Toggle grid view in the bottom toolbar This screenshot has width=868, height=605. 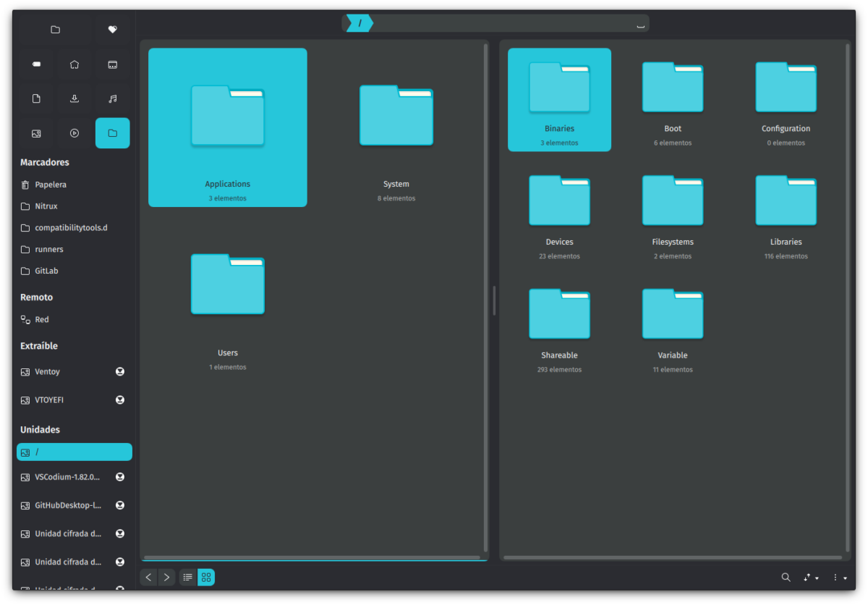(205, 577)
